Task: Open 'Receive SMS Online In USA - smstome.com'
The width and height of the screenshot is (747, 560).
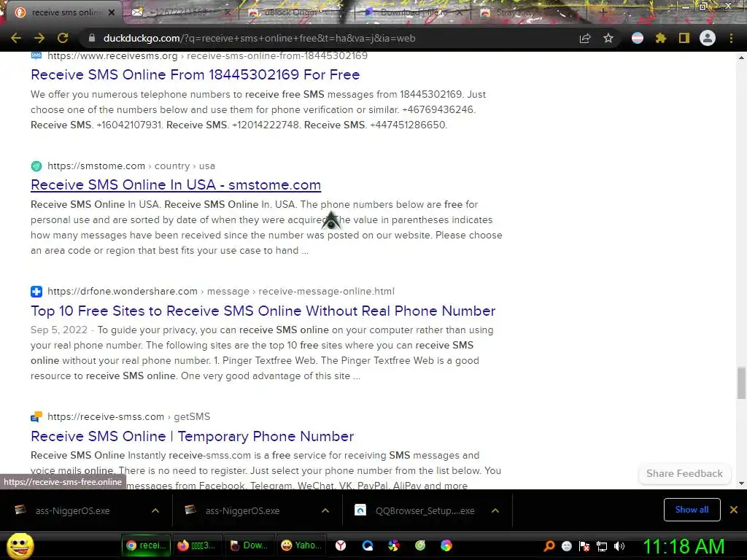Action: tap(176, 184)
